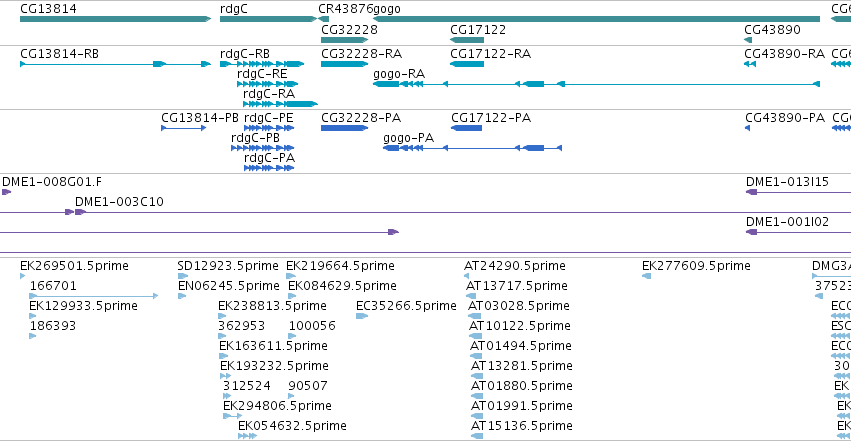Select protein rdgC-PB
This screenshot has width=851, height=441.
tap(263, 148)
